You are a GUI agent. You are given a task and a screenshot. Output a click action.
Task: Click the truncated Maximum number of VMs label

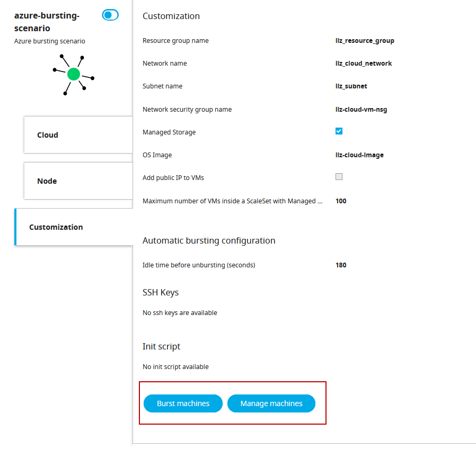pos(232,201)
